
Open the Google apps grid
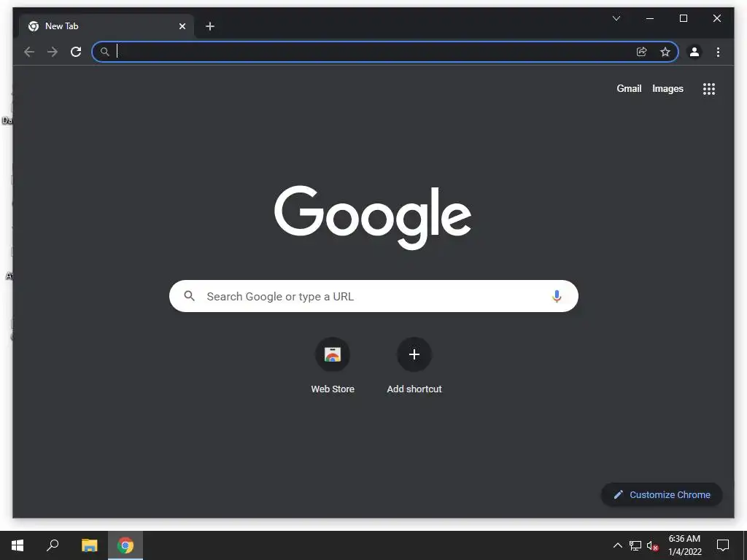point(709,88)
